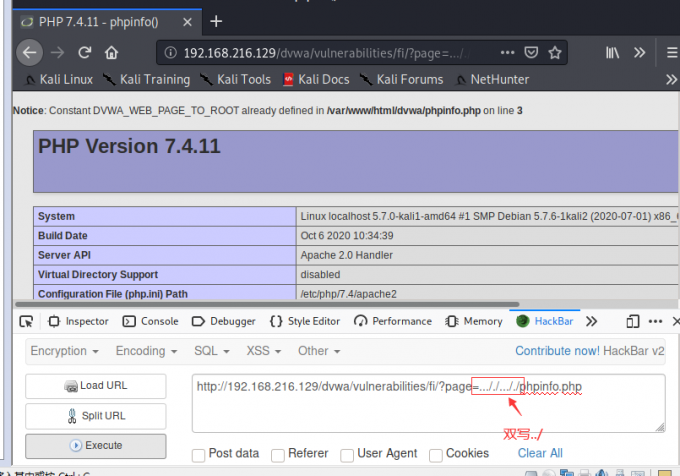The width and height of the screenshot is (680, 476).
Task: Save page to Pocket
Action: (x=531, y=53)
